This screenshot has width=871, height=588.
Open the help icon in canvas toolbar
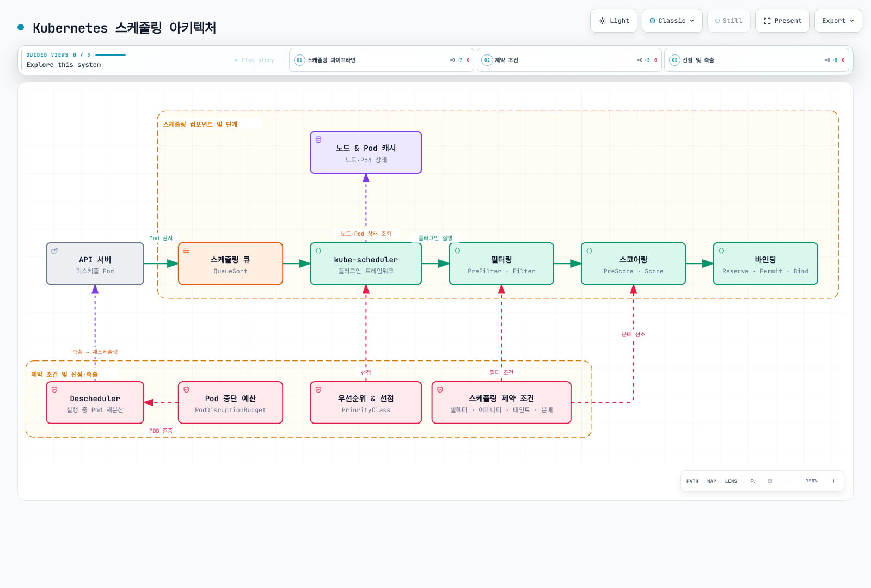coord(770,481)
